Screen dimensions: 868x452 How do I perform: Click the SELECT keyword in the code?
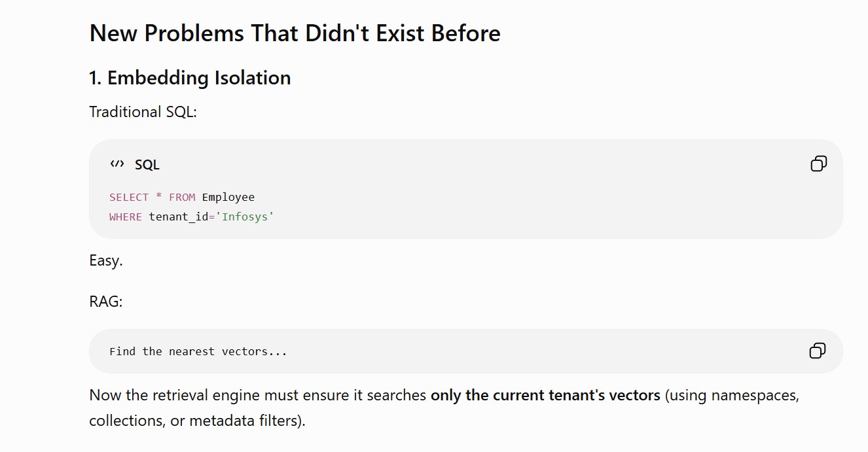[129, 197]
